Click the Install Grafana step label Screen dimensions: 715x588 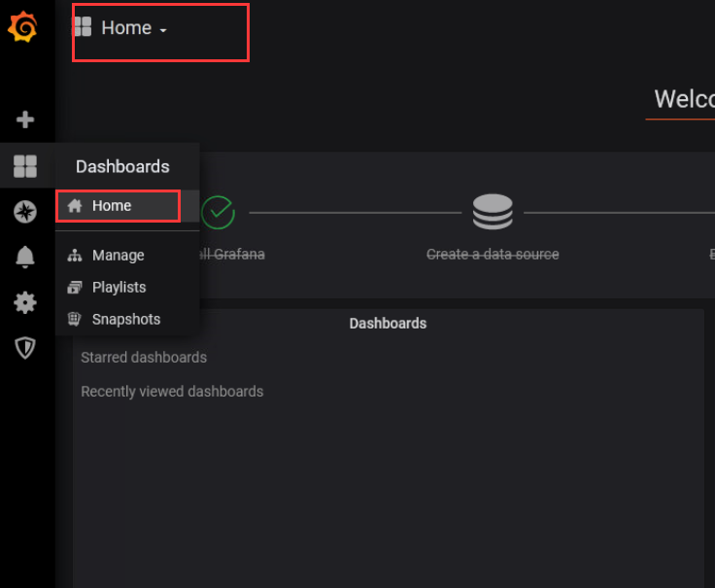pos(232,254)
